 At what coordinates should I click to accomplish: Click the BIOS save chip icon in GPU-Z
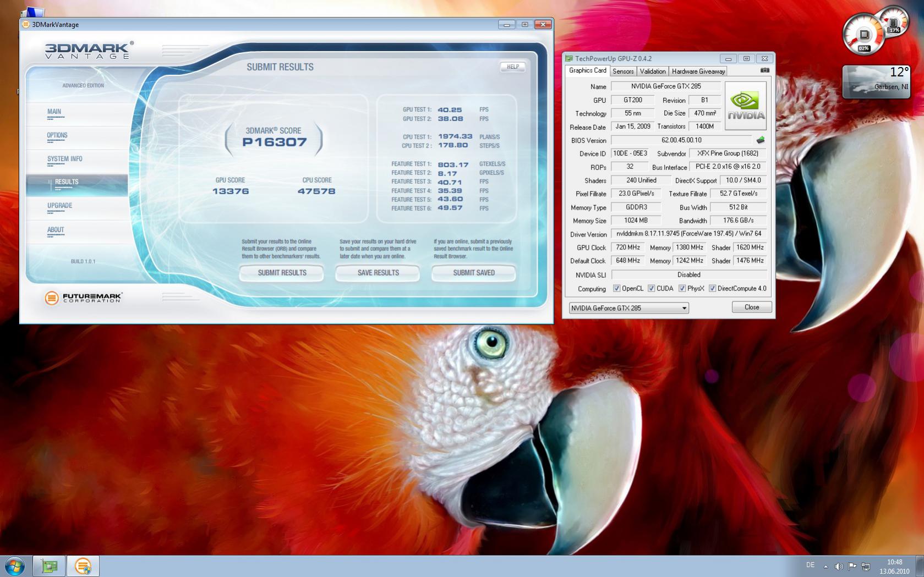pyautogui.click(x=761, y=140)
